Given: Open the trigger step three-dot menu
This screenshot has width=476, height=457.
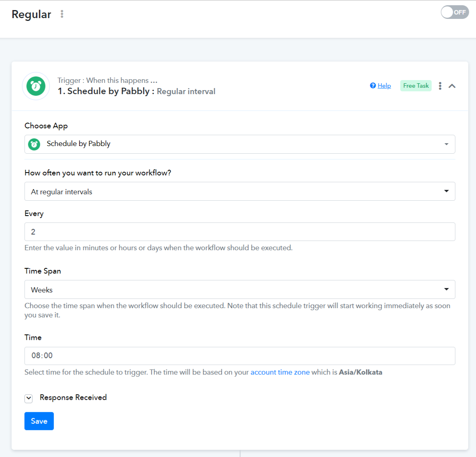Looking at the screenshot, I should coord(440,86).
